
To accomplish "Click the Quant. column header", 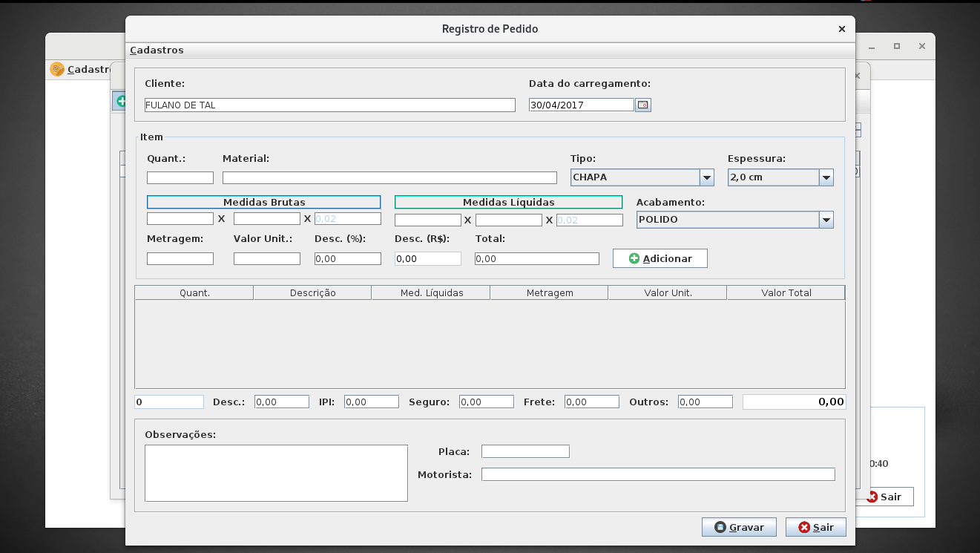I will click(x=194, y=292).
